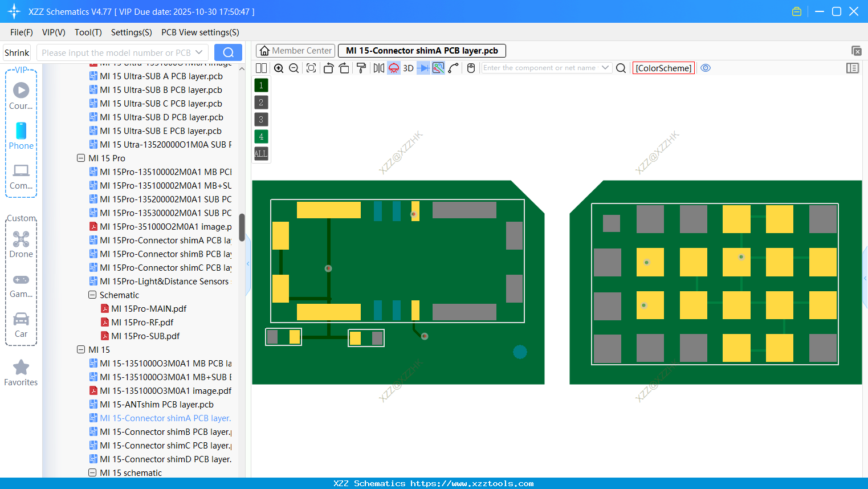The height and width of the screenshot is (489, 868).
Task: Click the Shrink button
Action: pos(17,52)
